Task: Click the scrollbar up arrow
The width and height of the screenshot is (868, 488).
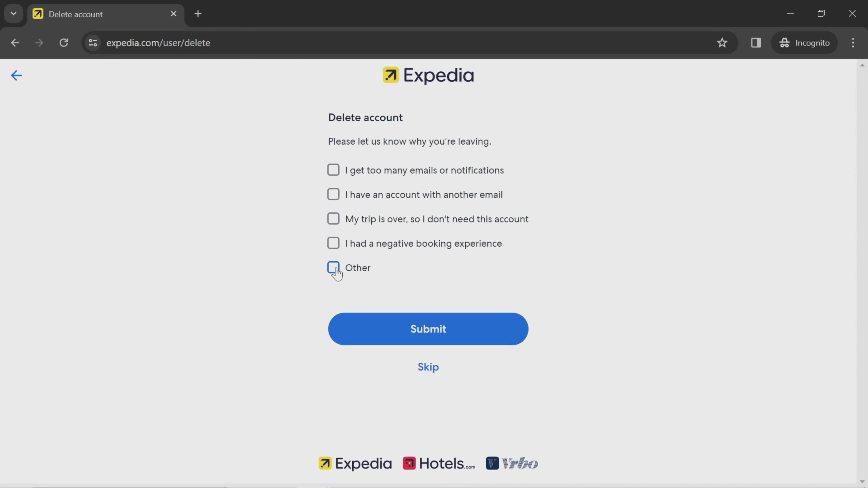Action: (862, 65)
